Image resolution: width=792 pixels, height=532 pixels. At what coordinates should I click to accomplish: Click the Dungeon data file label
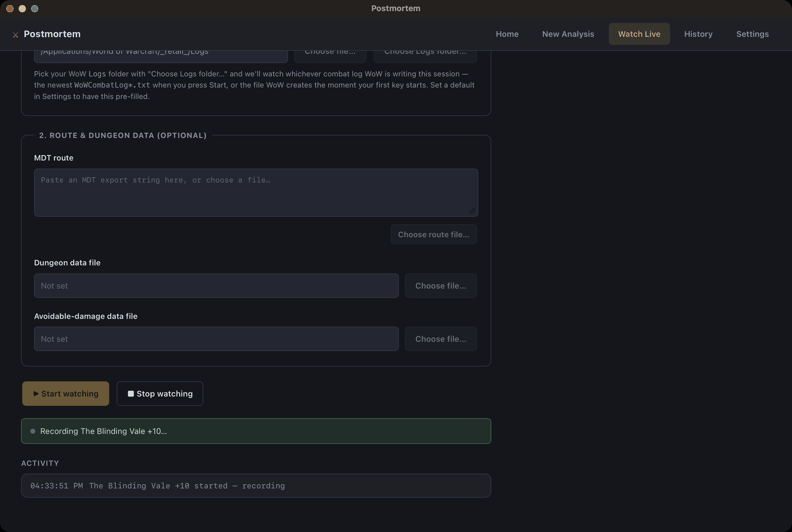67,263
